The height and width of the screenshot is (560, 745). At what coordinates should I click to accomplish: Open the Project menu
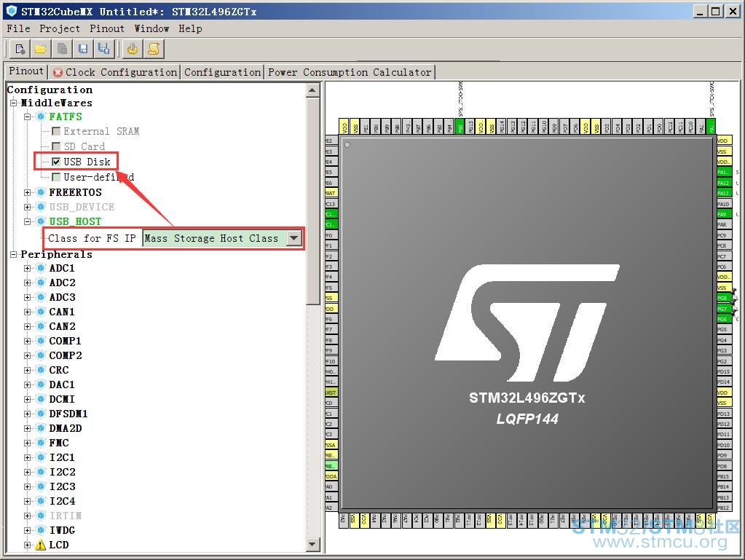coord(60,28)
